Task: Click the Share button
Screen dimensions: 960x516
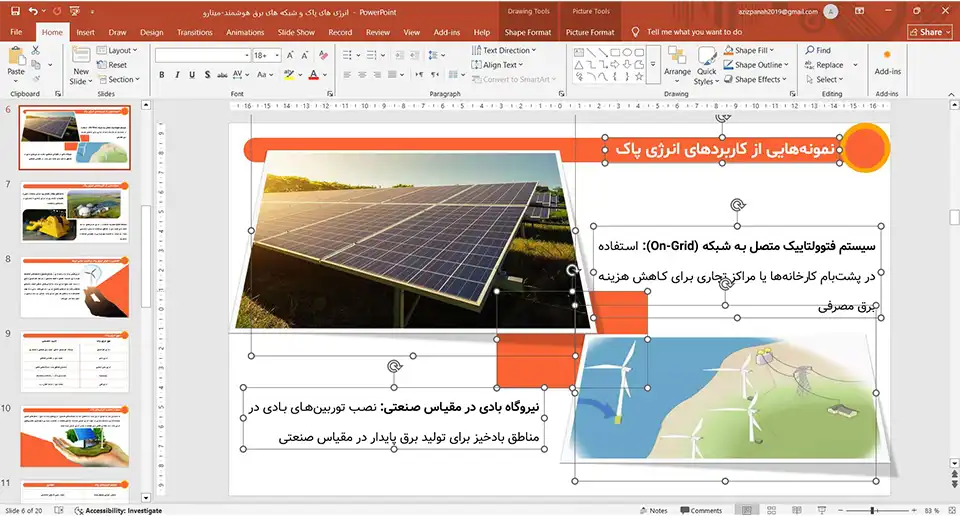Action: [x=929, y=32]
